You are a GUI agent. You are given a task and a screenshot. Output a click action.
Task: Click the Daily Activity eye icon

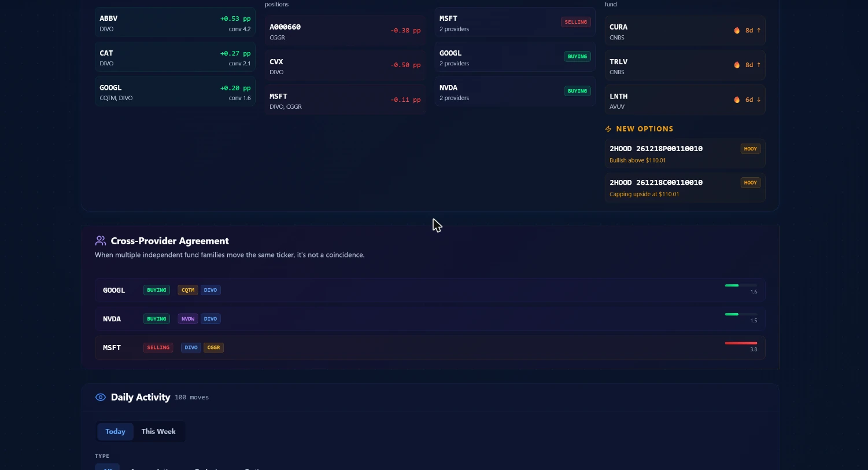click(101, 397)
